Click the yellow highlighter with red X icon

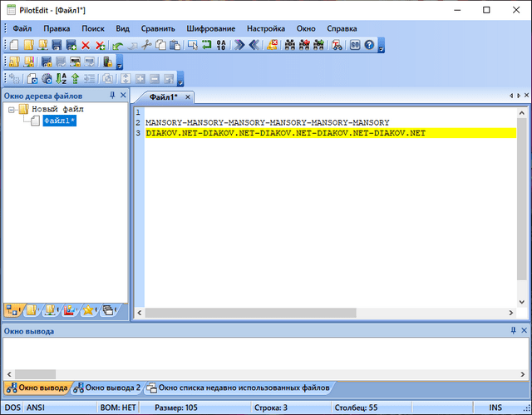coord(272,45)
